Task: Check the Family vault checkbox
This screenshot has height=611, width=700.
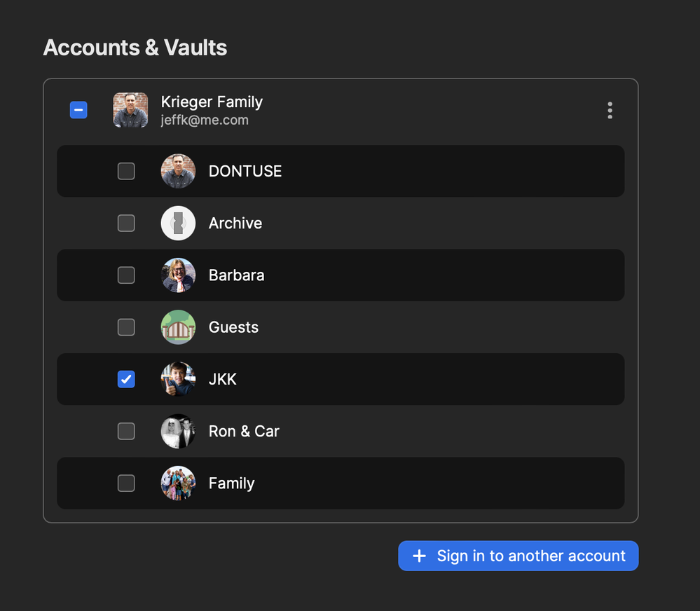Action: tap(126, 483)
